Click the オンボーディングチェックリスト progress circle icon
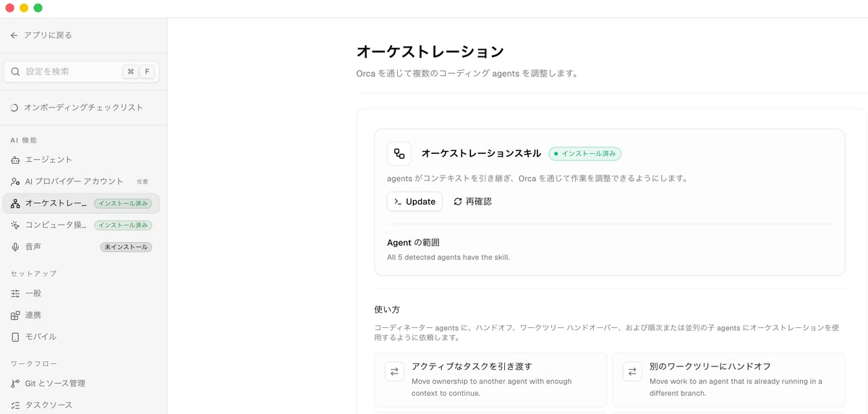This screenshot has height=414, width=868. coord(14,108)
